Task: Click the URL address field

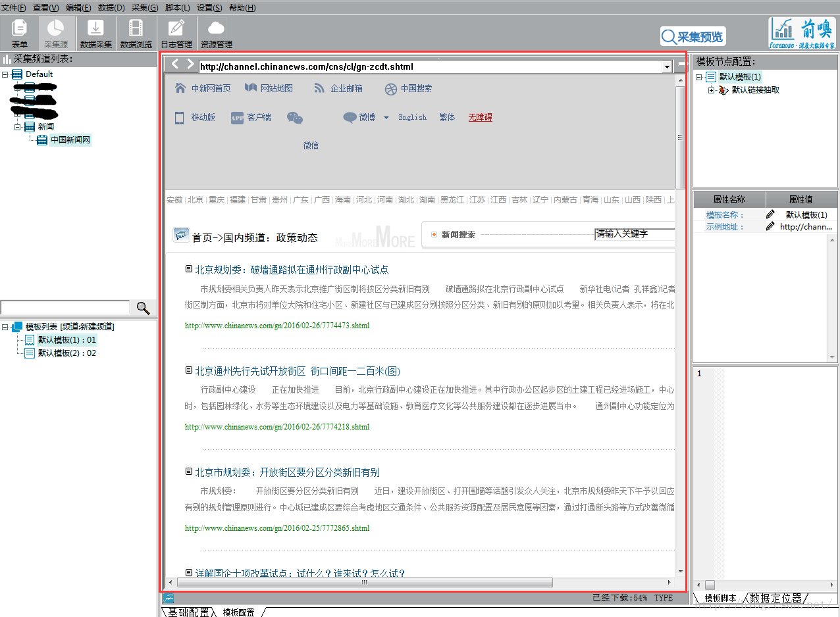Action: 430,66
